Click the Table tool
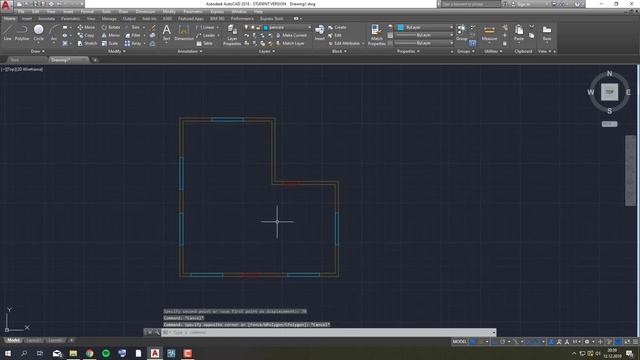Viewport: 640px width, 360px height. pos(204,43)
